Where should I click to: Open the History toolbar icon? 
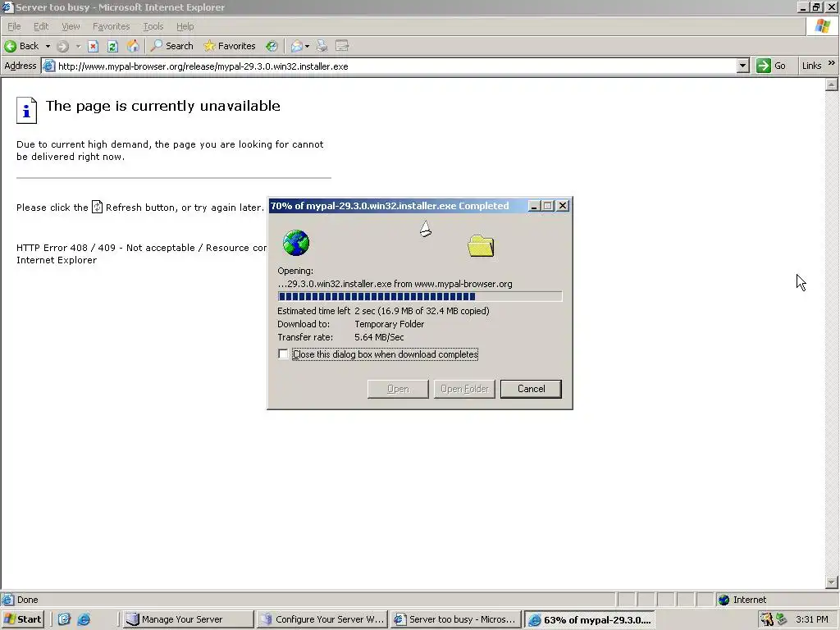pos(272,47)
